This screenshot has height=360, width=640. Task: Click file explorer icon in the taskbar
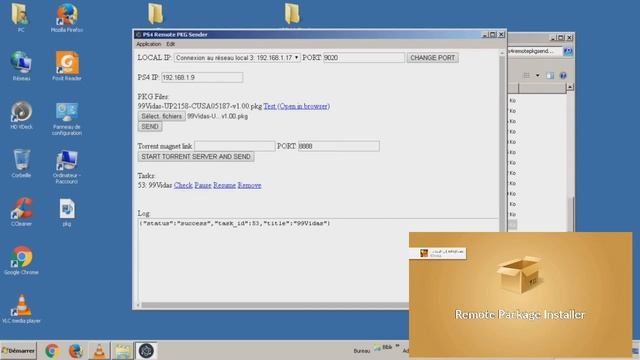(x=122, y=351)
